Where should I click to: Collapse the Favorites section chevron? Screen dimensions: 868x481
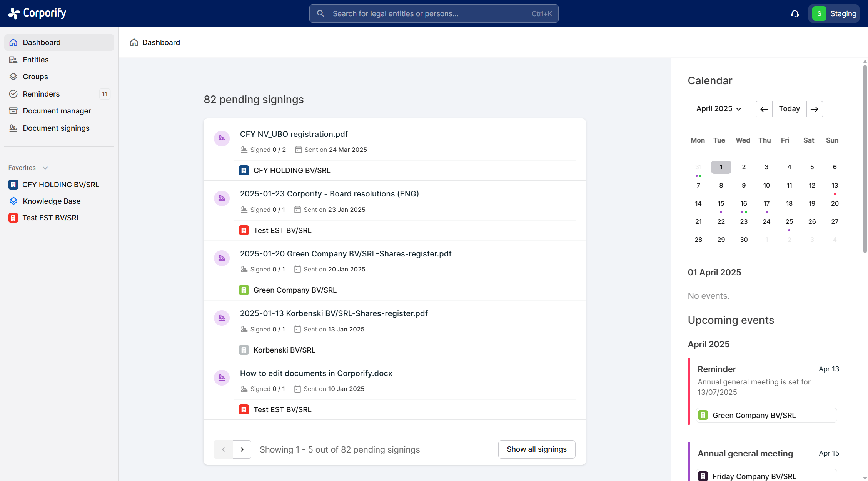45,168
